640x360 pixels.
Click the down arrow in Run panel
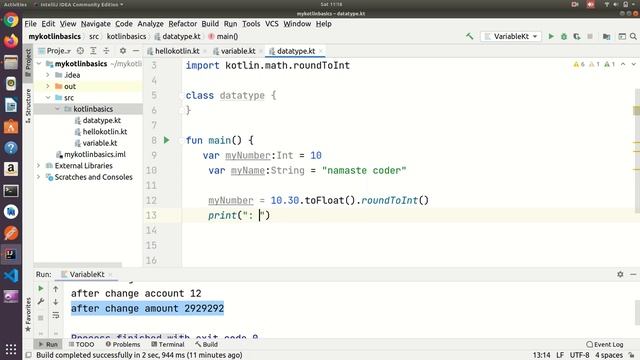coord(56,302)
